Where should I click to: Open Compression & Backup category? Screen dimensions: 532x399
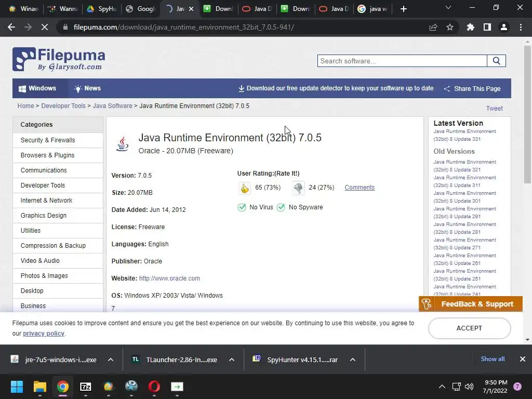58,246
